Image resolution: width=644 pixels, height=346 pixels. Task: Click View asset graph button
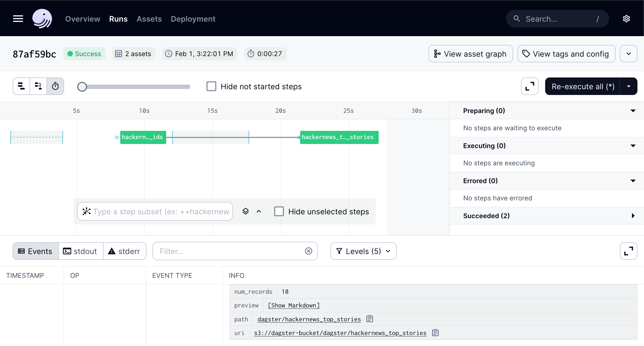pos(470,54)
